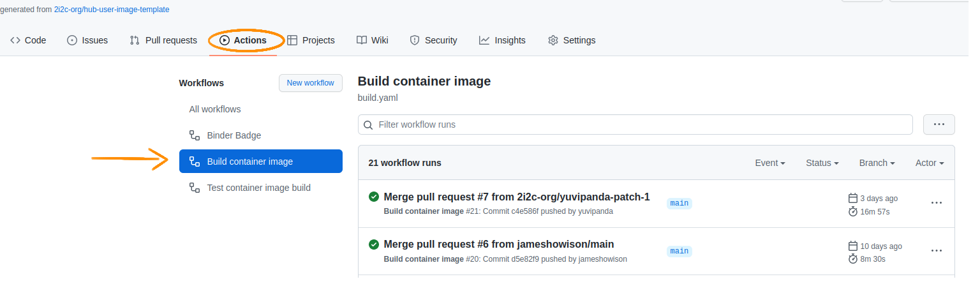Expand the Branch filter dropdown
The image size is (980, 286).
[x=877, y=163]
